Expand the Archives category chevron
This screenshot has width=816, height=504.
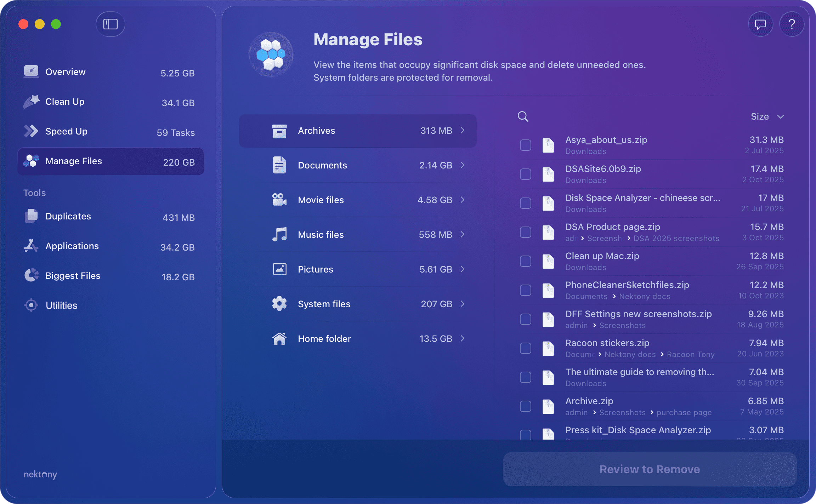point(463,131)
